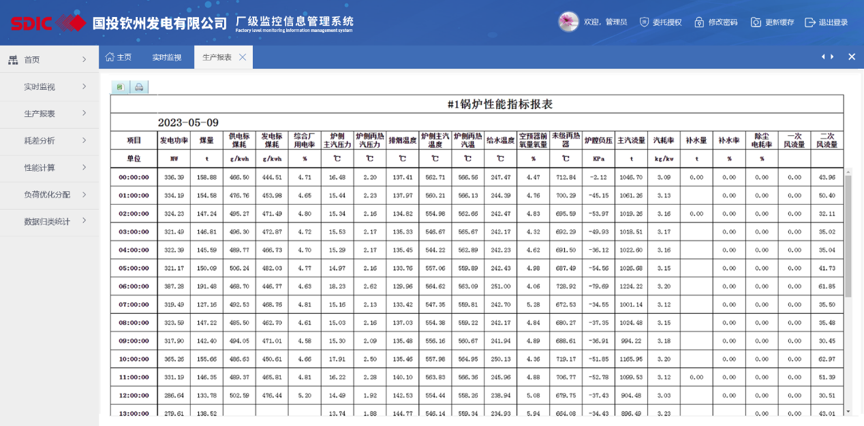Click the home icon in 主页 tab
The image size is (864, 426).
tap(110, 57)
